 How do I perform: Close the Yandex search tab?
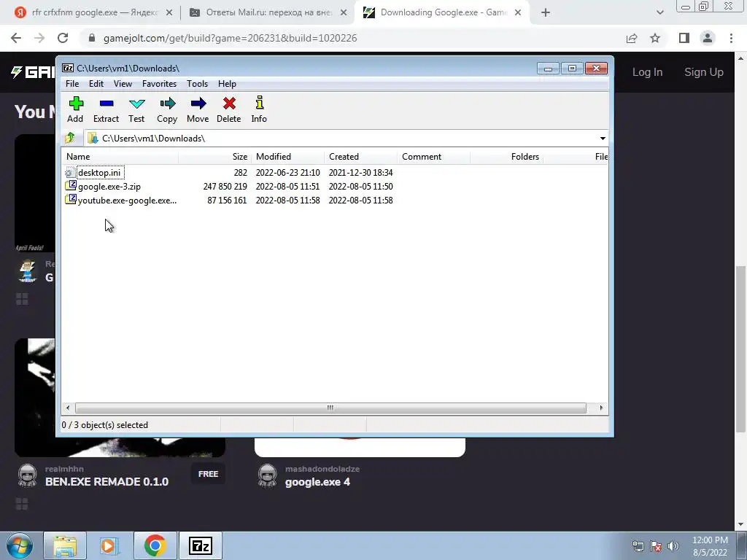(x=169, y=13)
